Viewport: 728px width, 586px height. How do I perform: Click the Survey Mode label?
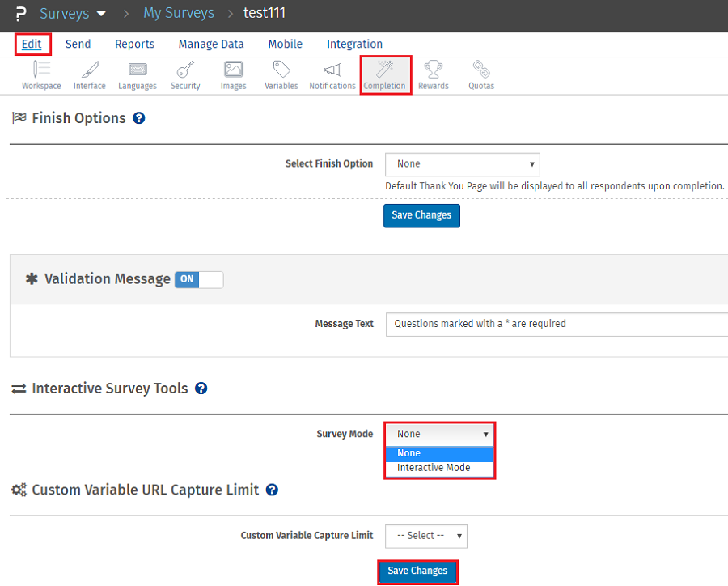(345, 434)
